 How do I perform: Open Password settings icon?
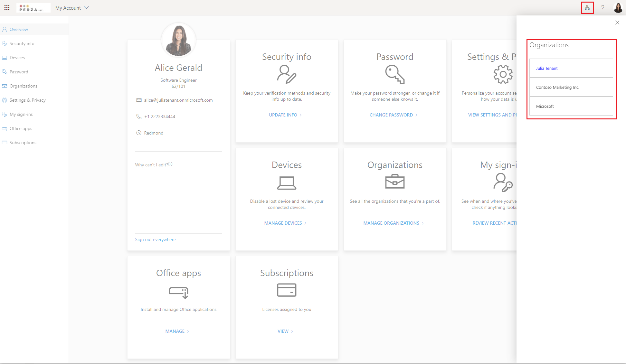pyautogui.click(x=394, y=74)
